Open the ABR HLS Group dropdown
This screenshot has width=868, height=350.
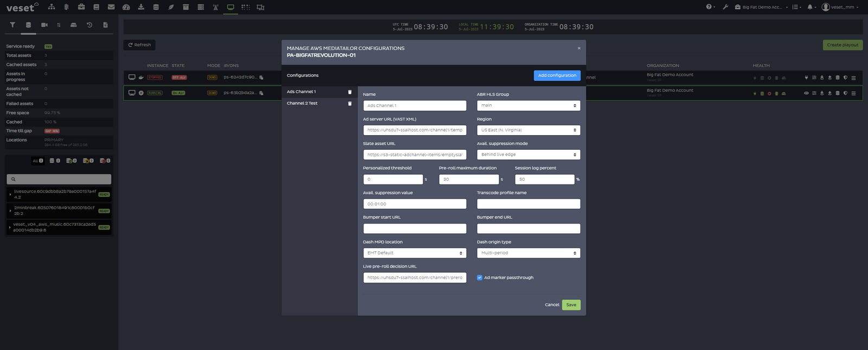click(x=528, y=105)
